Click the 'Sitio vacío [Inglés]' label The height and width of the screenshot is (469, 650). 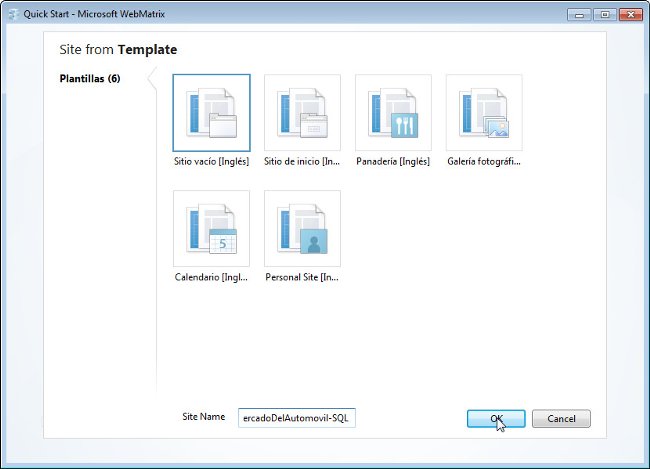(211, 161)
